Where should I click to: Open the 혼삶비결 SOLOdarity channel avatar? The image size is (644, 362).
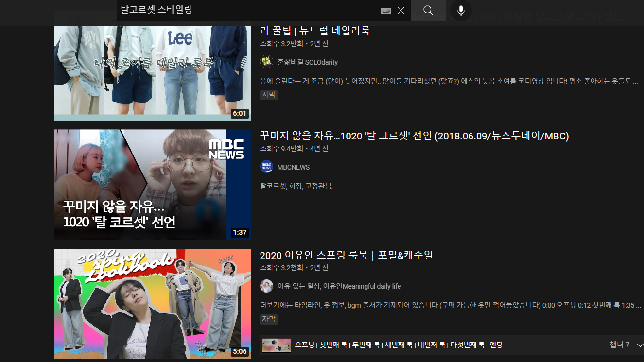[266, 62]
